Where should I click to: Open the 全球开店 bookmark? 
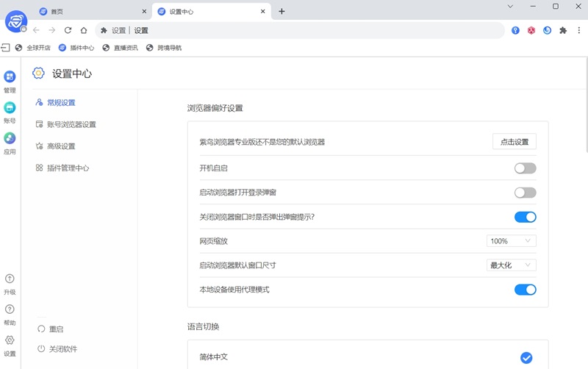(32, 48)
